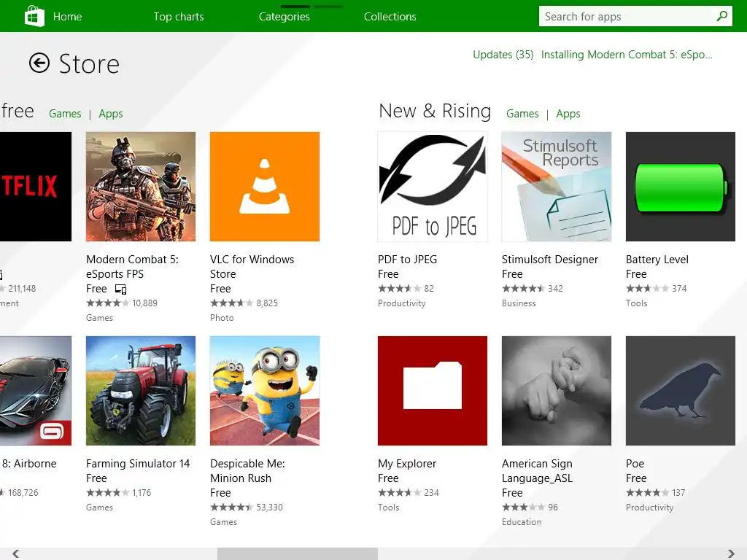
Task: Click Tools category under Battery Level
Action: tap(636, 303)
